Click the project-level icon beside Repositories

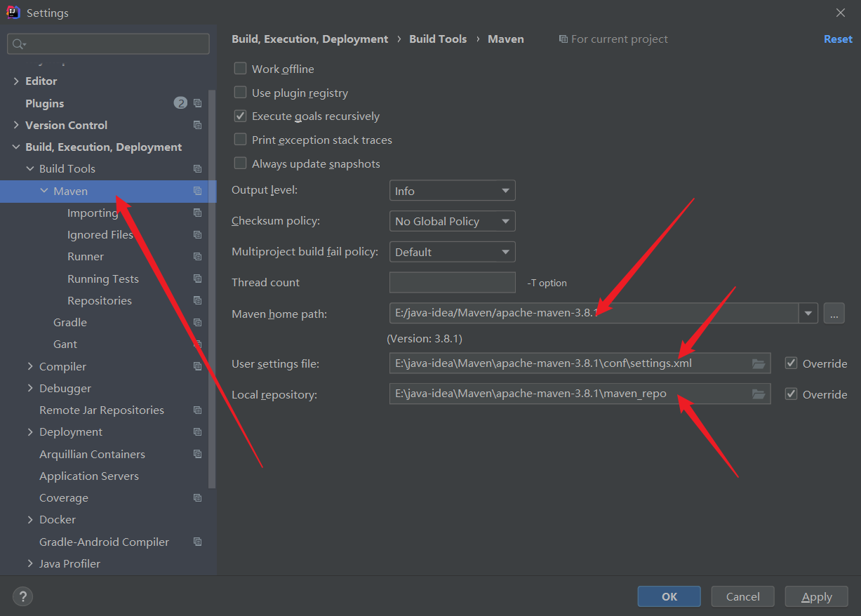[198, 300]
